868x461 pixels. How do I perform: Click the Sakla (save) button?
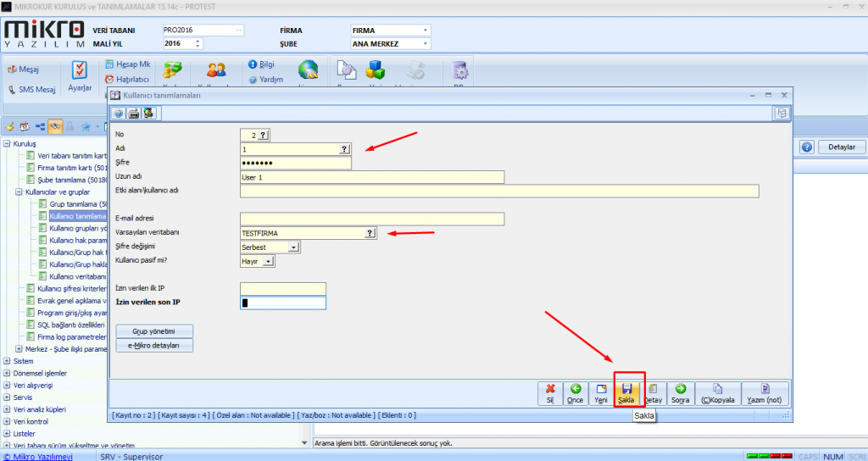[626, 393]
